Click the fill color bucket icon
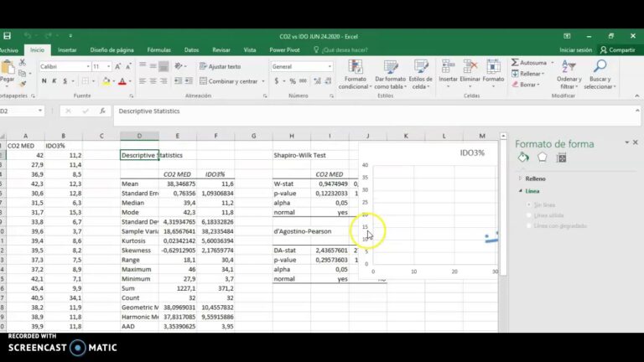The width and height of the screenshot is (644, 362). 106,81
